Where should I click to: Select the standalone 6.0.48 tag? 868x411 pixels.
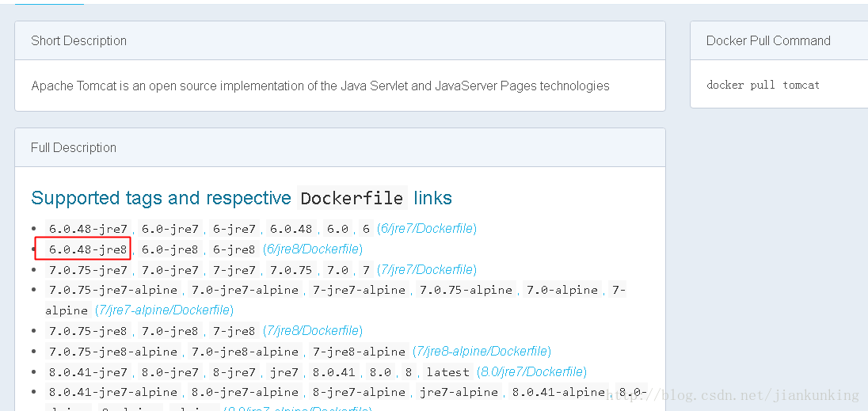(x=291, y=228)
